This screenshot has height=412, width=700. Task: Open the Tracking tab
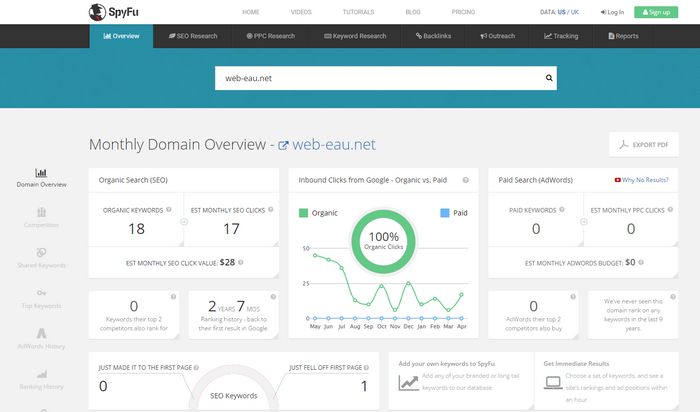point(561,36)
